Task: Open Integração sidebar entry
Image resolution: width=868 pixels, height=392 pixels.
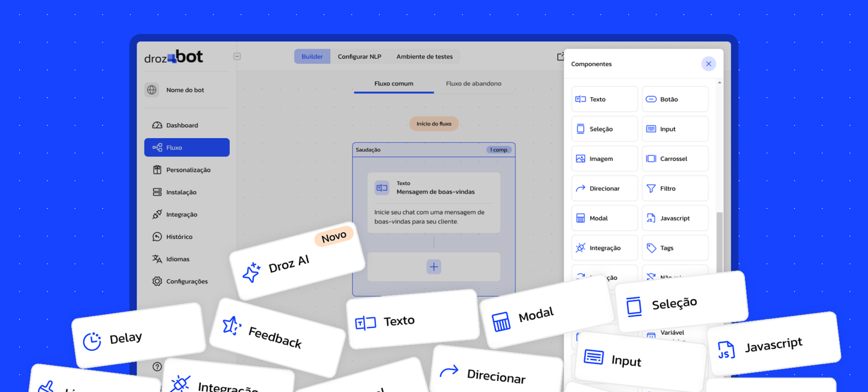Action: (186, 215)
